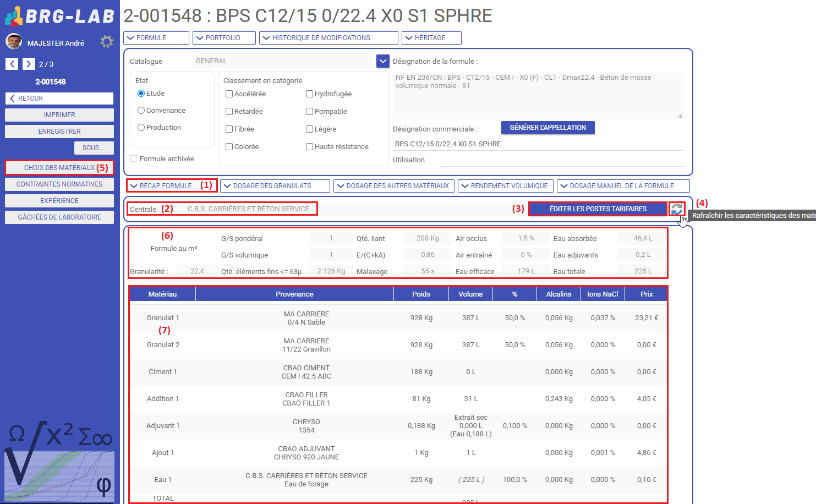
Task: Expand the FORMULE section
Action: [157, 38]
